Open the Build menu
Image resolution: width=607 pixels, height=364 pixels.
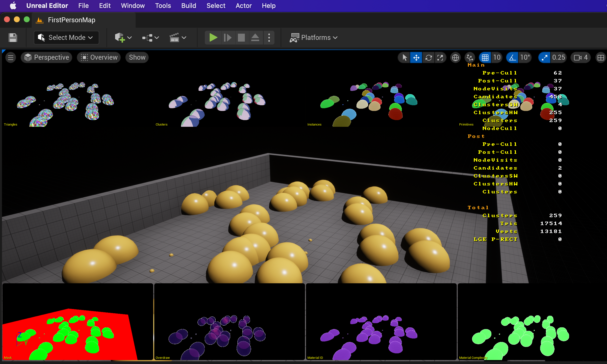click(x=189, y=6)
